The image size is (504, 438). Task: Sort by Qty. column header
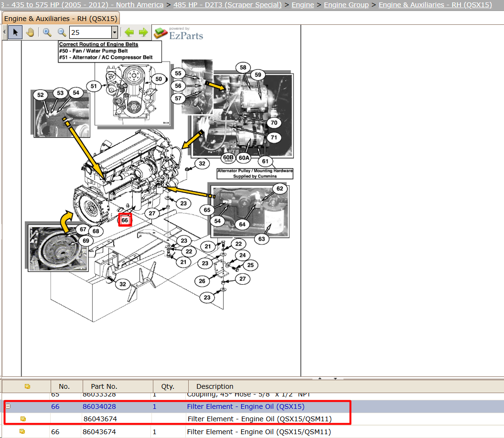coord(171,386)
